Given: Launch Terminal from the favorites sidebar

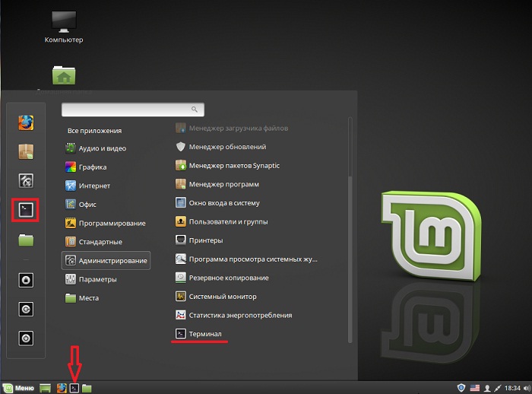Looking at the screenshot, I should [26, 210].
